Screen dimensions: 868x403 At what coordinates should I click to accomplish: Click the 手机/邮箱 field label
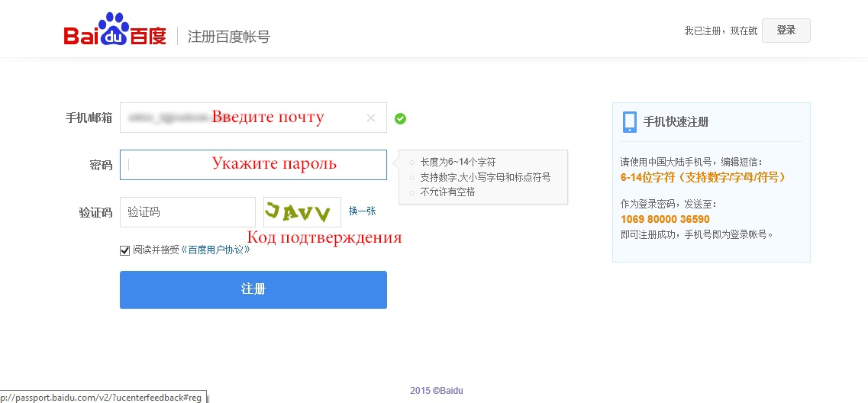click(x=89, y=118)
